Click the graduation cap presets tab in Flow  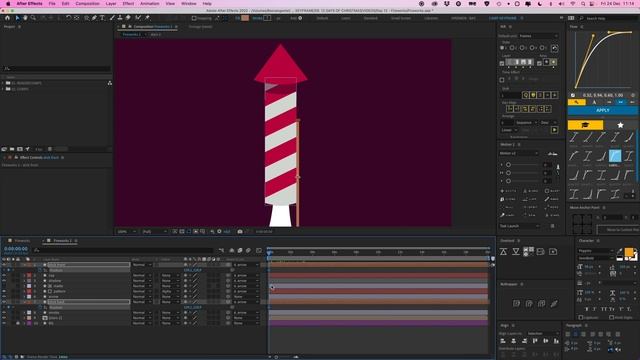tap(585, 125)
